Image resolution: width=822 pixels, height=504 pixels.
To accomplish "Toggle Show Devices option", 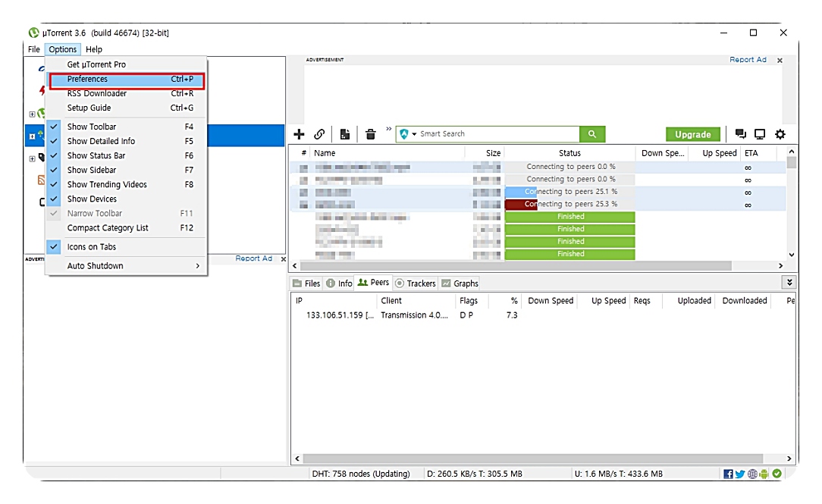I will tap(126, 199).
